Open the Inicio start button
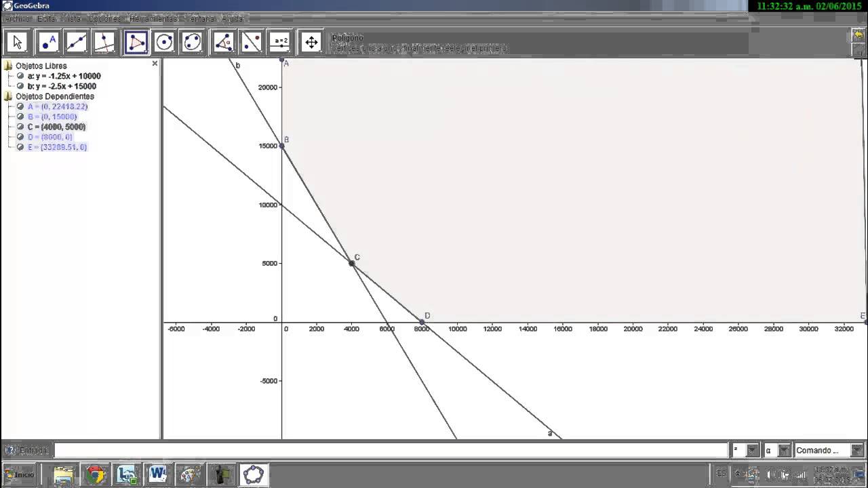This screenshot has height=488, width=868. tap(19, 474)
